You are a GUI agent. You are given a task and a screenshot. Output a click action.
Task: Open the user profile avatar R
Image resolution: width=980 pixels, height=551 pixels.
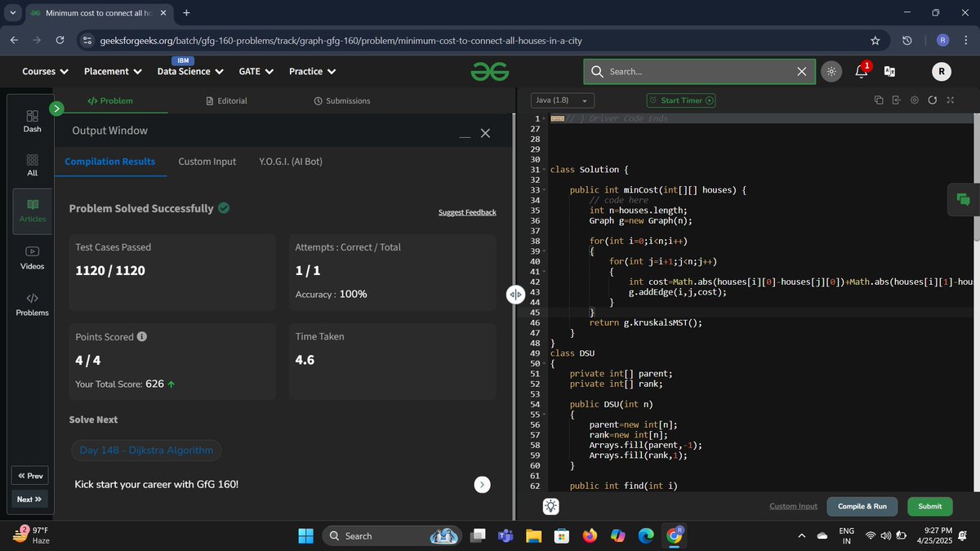tap(941, 72)
